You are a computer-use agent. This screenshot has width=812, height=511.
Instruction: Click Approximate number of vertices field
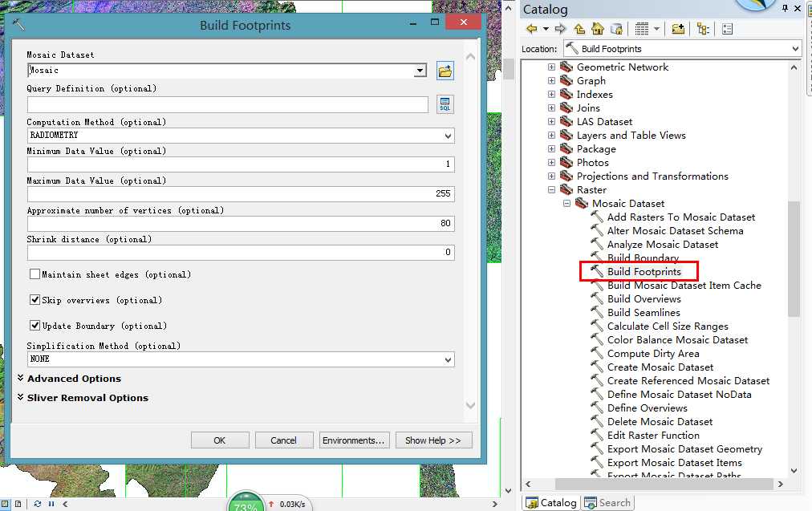point(241,223)
